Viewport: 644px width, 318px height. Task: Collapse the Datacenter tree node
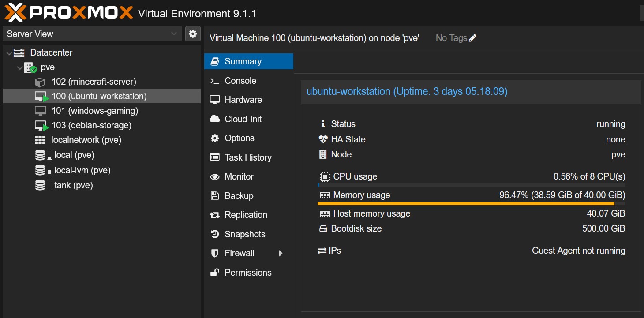pyautogui.click(x=9, y=53)
